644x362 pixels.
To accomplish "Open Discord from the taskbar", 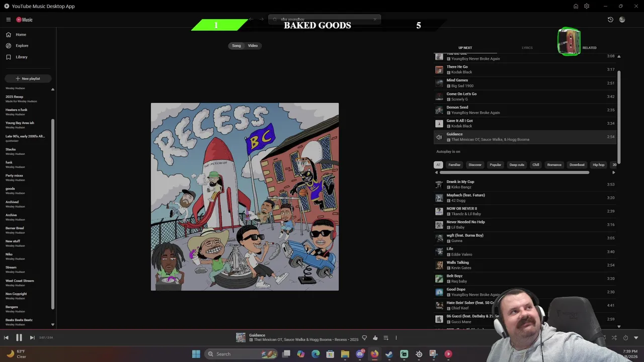I will click(360, 354).
